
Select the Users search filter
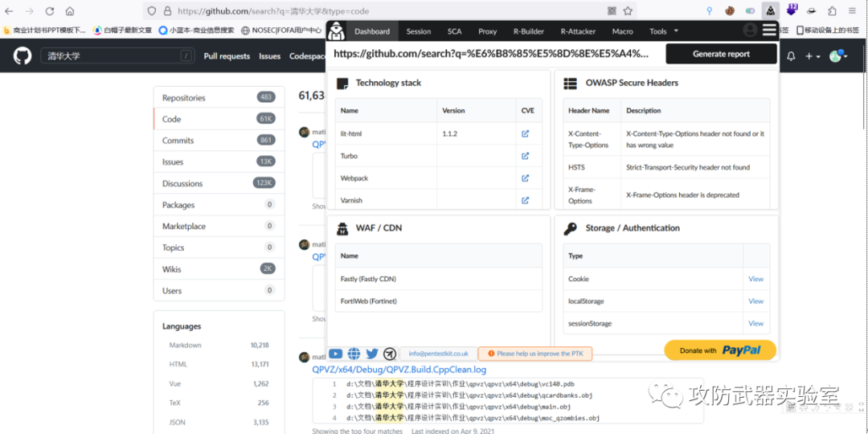[x=219, y=290]
